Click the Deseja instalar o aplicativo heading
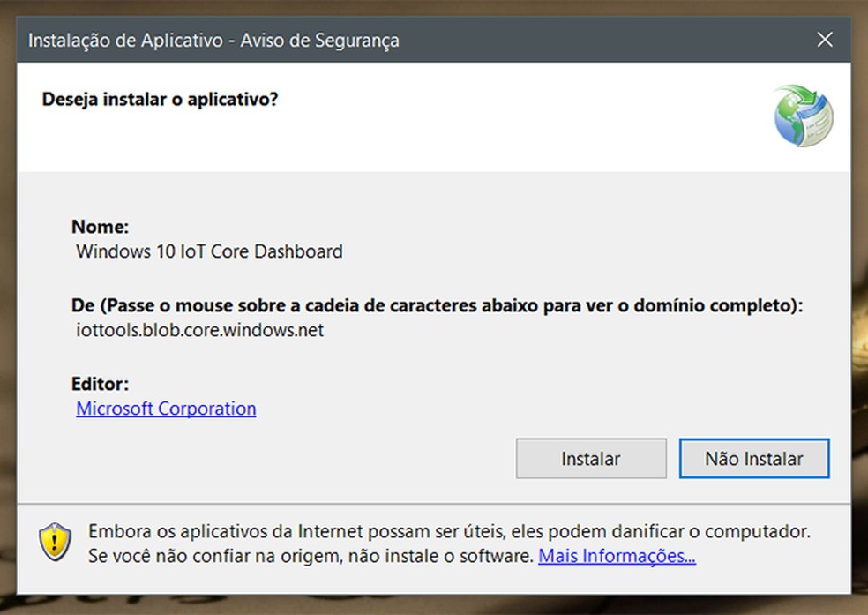Viewport: 868px width, 615px height. point(160,100)
